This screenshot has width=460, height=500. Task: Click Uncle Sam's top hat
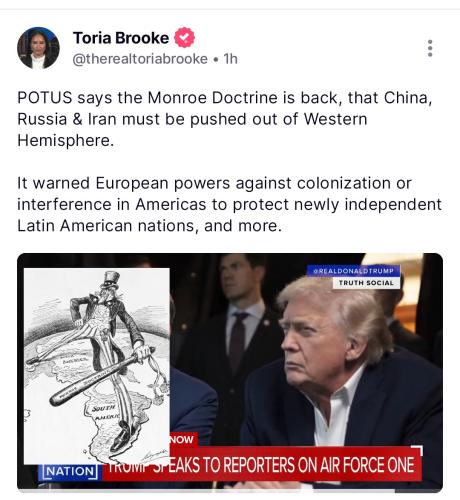pyautogui.click(x=111, y=280)
